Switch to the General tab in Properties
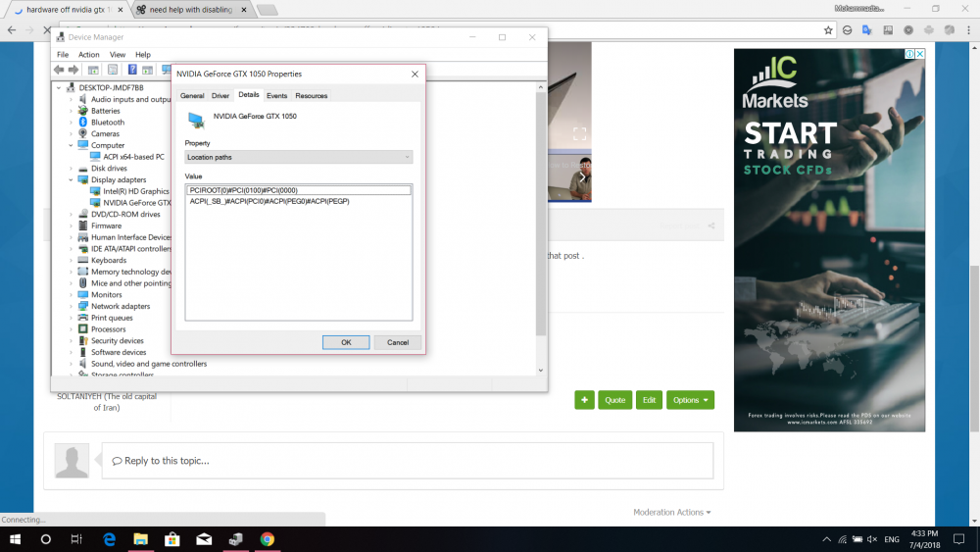This screenshot has width=980, height=552. [x=192, y=96]
